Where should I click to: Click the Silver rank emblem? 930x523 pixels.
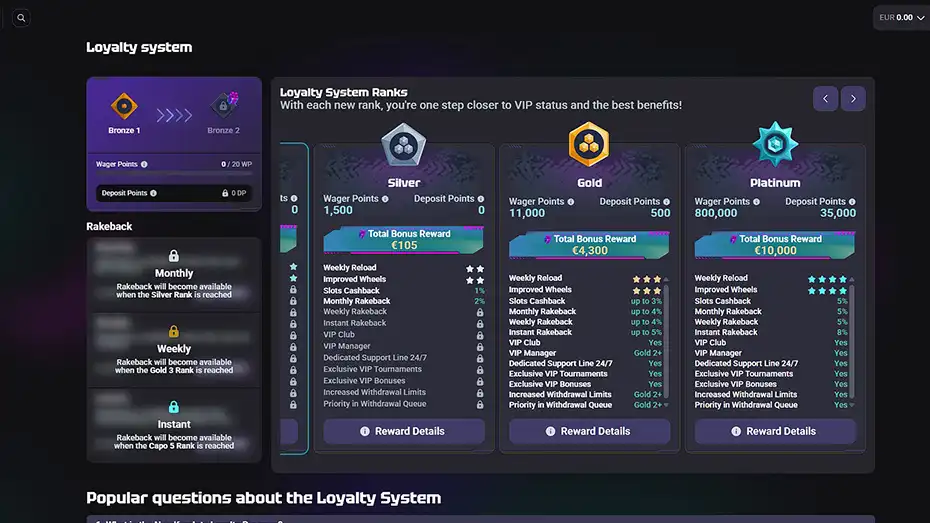coord(403,145)
